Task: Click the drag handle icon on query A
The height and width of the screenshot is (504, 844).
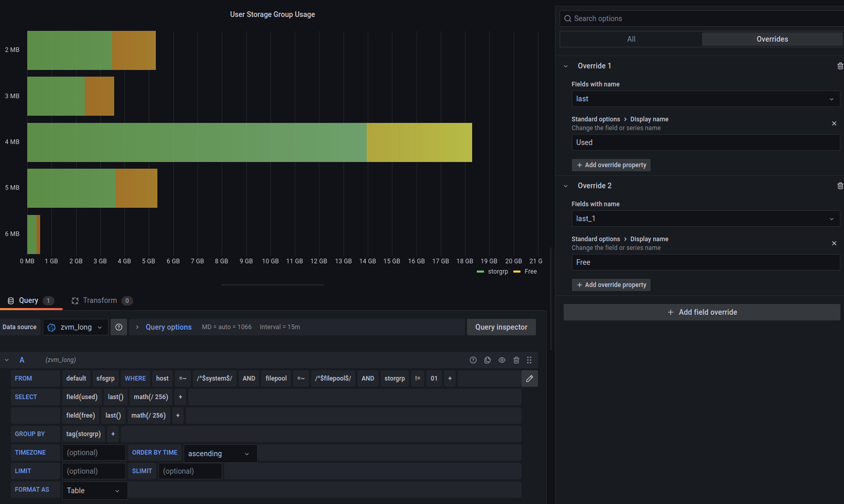Action: (529, 360)
